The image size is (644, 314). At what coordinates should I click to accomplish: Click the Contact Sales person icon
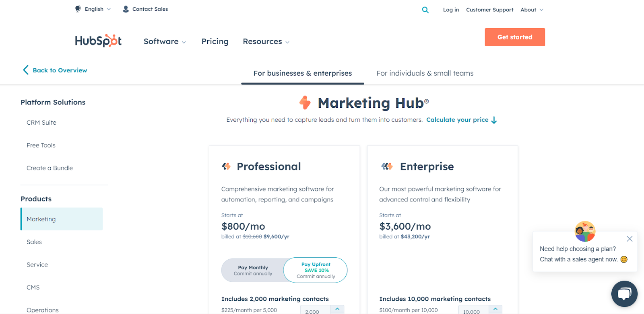pyautogui.click(x=126, y=9)
